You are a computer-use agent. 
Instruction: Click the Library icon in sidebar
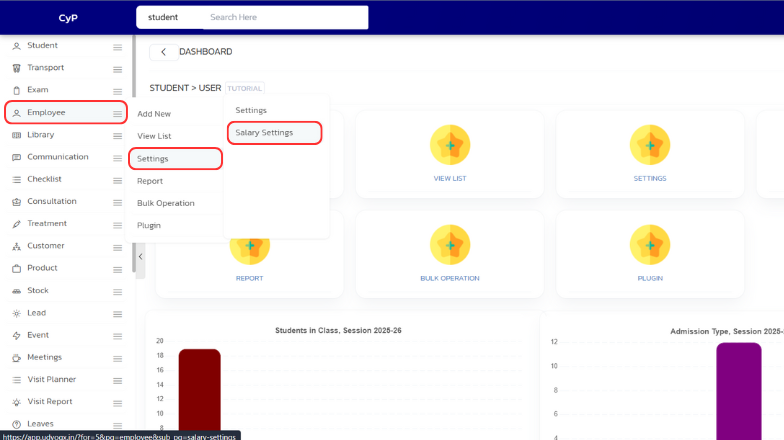(16, 135)
